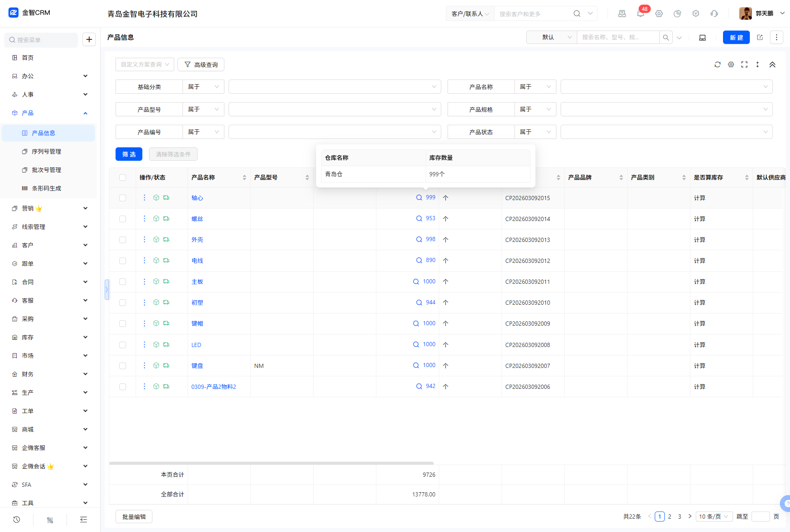The width and height of the screenshot is (790, 532).
Task: Select the checkbox for the 轴心 row
Action: click(123, 198)
